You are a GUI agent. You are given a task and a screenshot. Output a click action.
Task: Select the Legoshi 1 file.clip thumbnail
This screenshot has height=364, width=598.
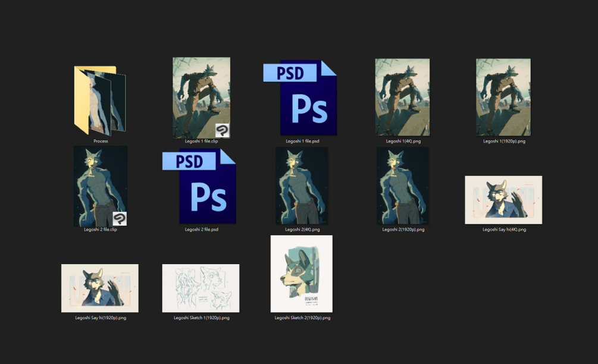coord(201,98)
